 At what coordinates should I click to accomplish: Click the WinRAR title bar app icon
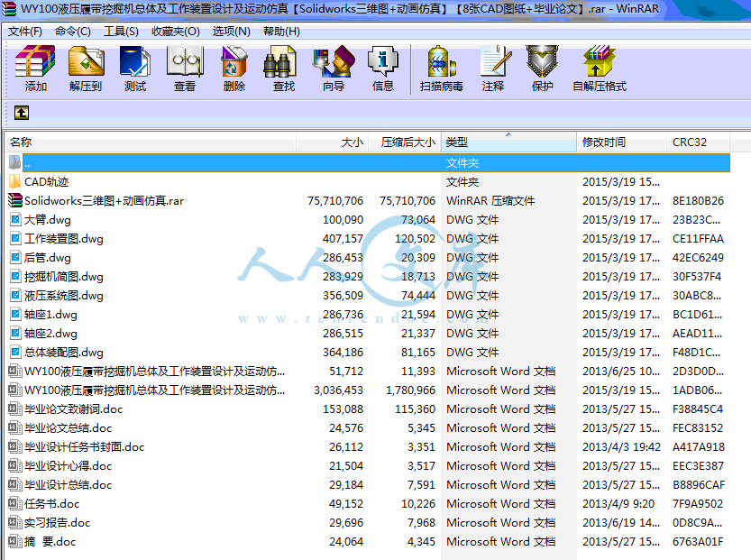pos(9,9)
